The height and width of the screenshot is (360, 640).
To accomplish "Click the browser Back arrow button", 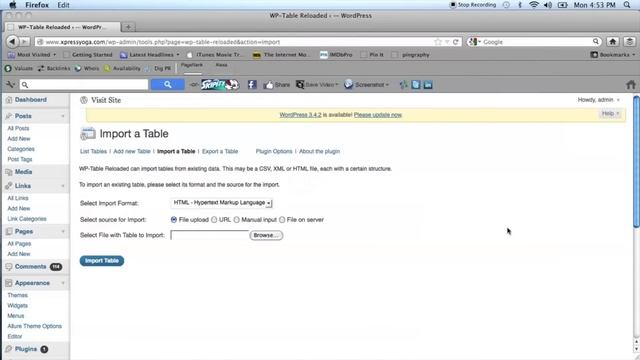I will pos(12,41).
